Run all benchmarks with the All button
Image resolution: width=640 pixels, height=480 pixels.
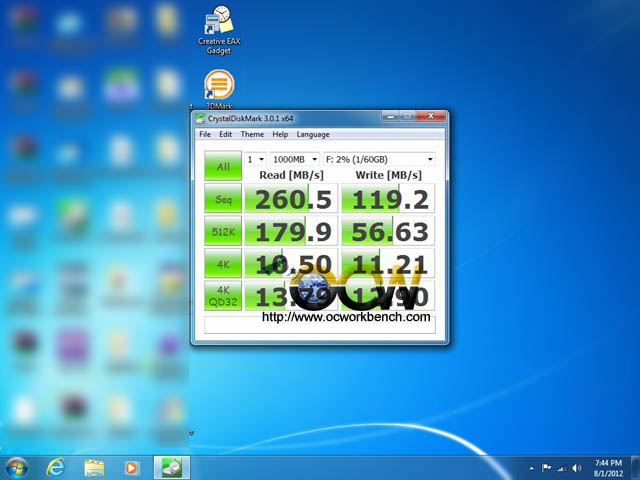[x=223, y=166]
